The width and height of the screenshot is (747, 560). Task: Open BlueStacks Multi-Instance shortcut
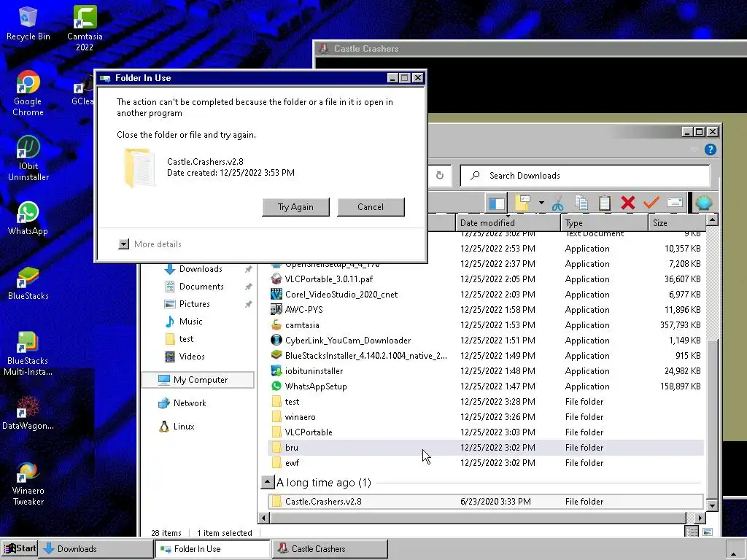tap(28, 354)
